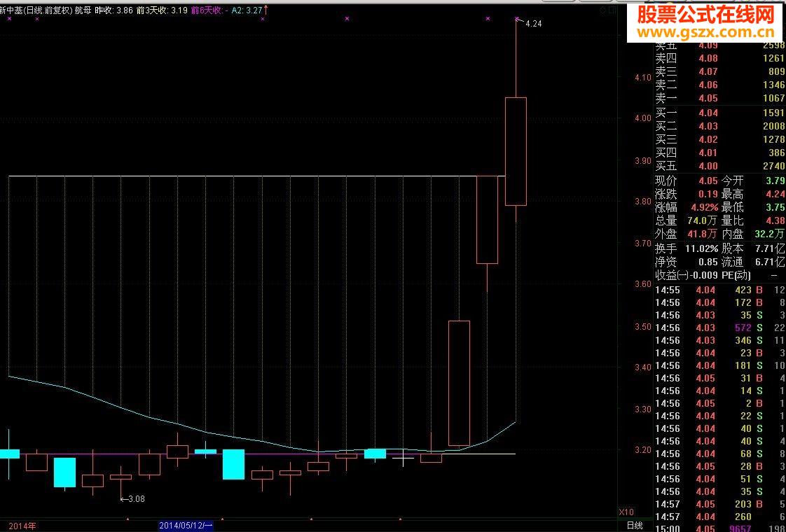Select the highlighted date label 2014/05/12/一
Screen dimensions: 786x532
pyautogui.click(x=186, y=526)
